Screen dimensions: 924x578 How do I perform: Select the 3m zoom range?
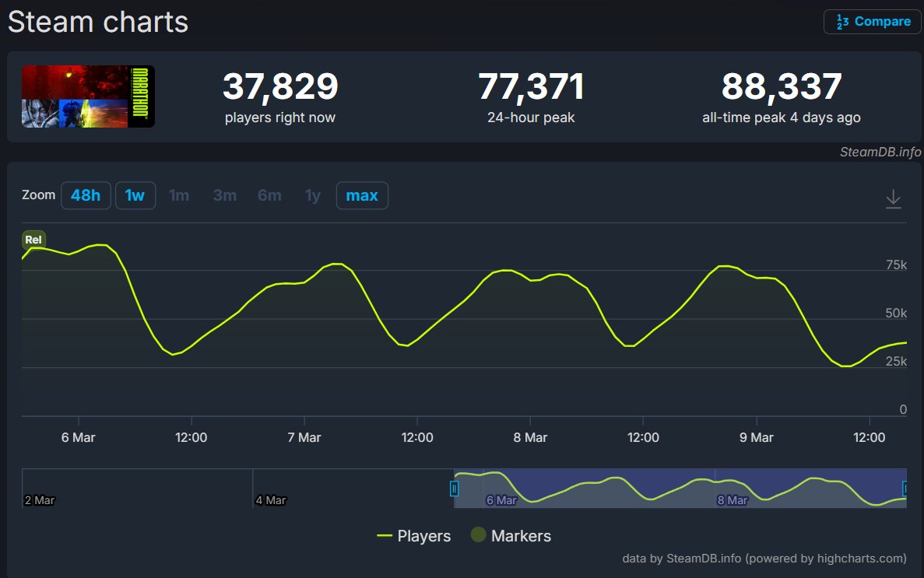point(224,195)
